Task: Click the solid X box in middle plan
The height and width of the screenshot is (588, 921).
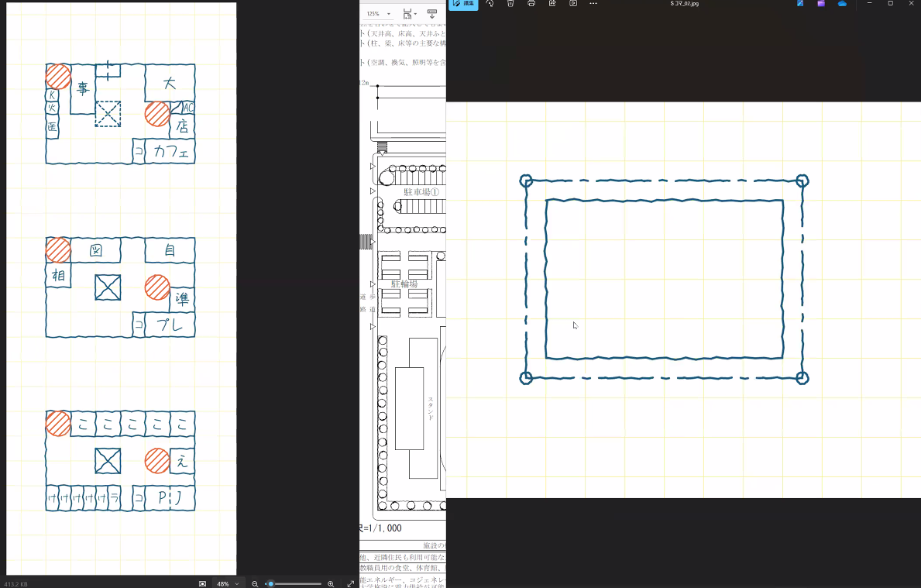Action: (108, 288)
